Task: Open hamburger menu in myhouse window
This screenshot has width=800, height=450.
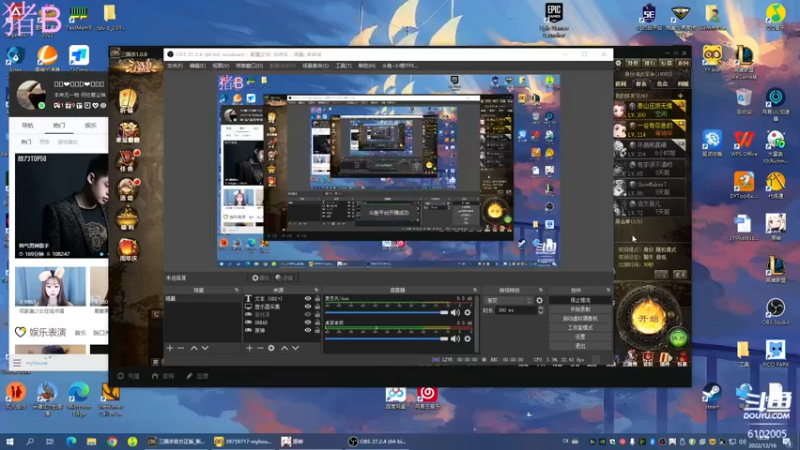Action: [17, 363]
